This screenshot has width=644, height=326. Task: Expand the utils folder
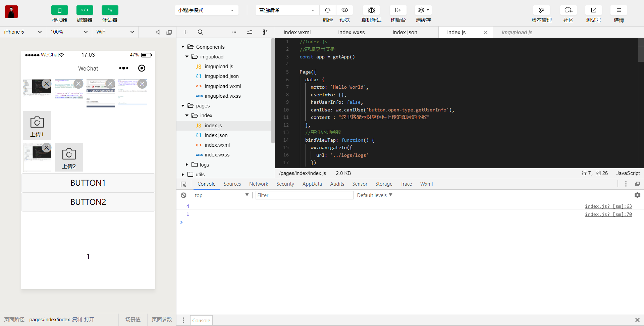click(183, 175)
